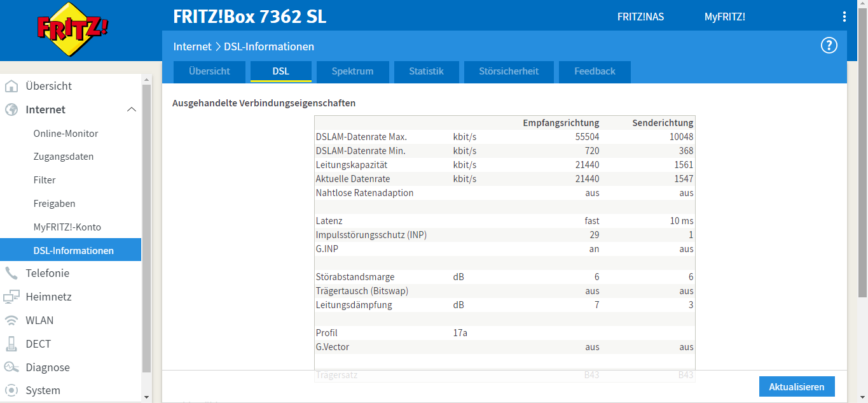Click the Latenz value fast
This screenshot has width=868, height=403.
(x=592, y=221)
